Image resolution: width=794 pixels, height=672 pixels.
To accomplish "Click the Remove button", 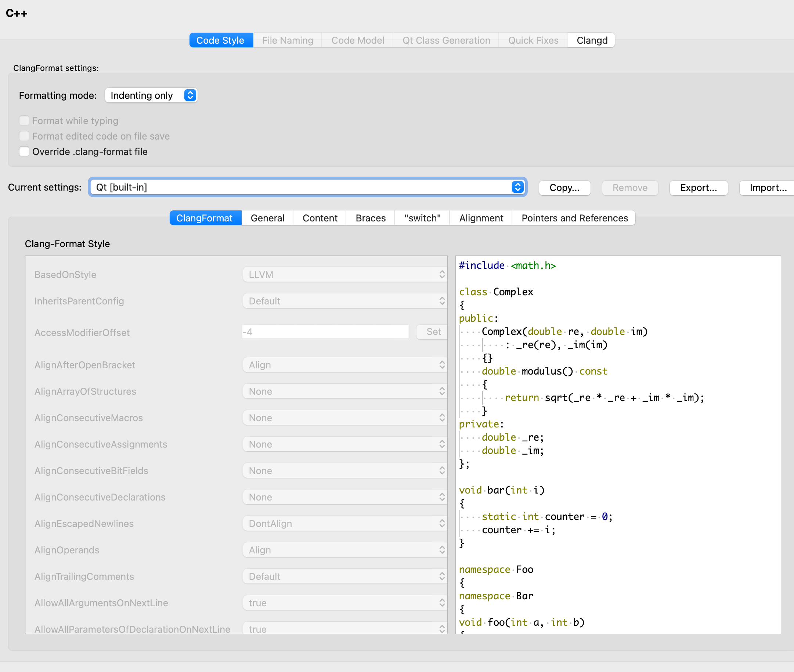I will point(630,188).
